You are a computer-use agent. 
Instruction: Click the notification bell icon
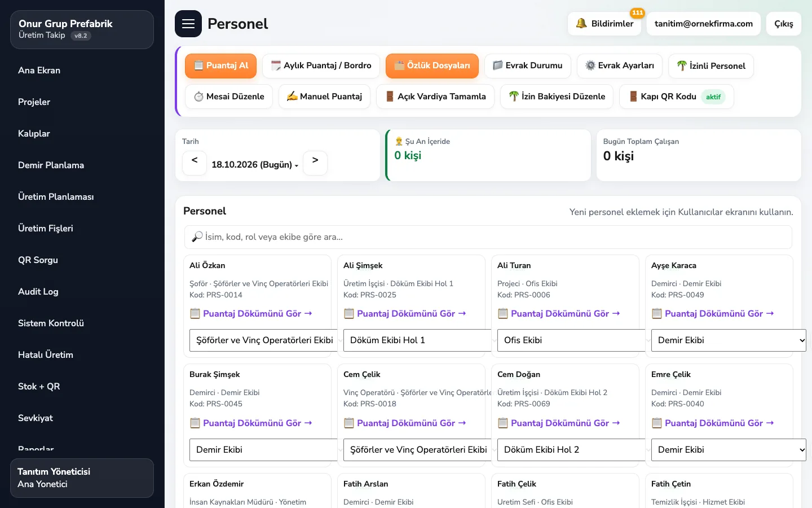click(581, 24)
